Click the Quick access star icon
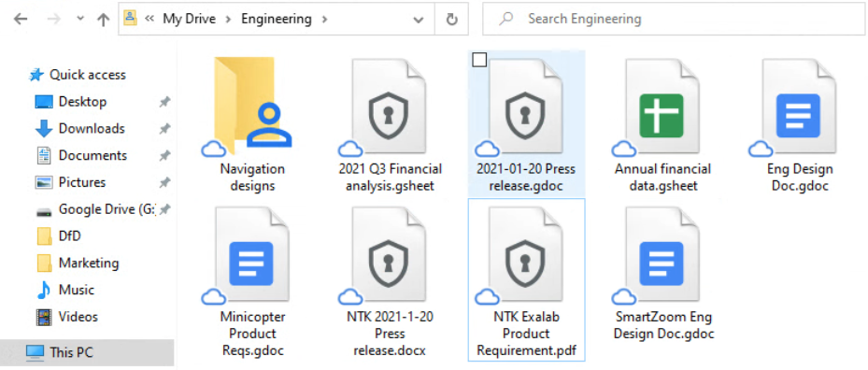 tap(36, 75)
